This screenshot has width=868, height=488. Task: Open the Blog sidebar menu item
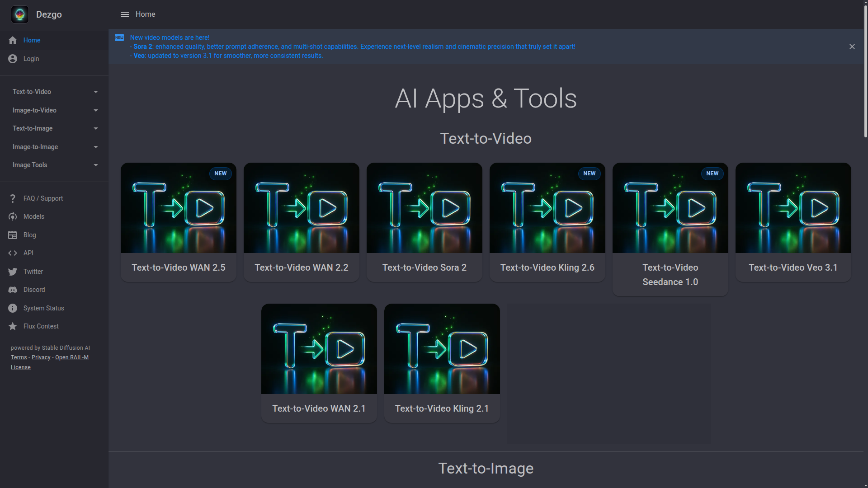30,235
